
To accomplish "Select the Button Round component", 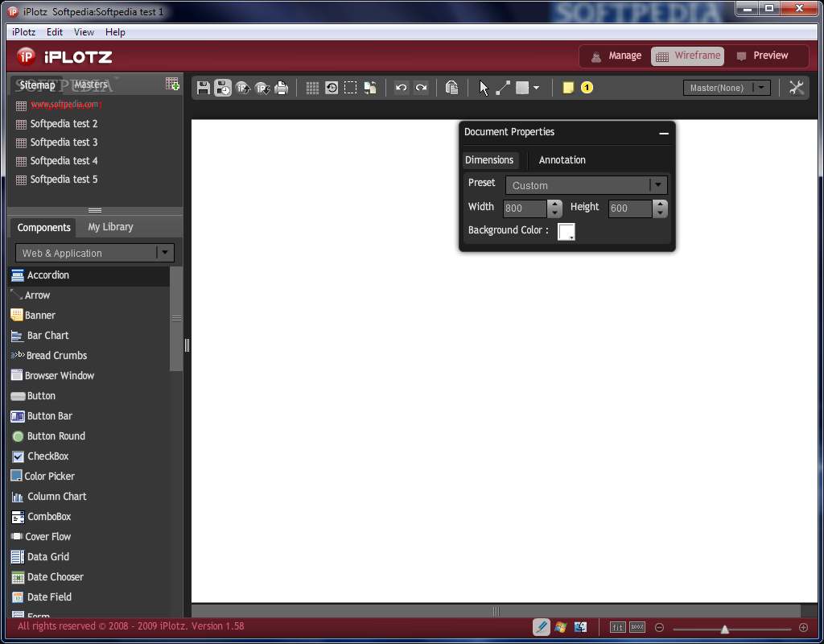I will click(89, 436).
